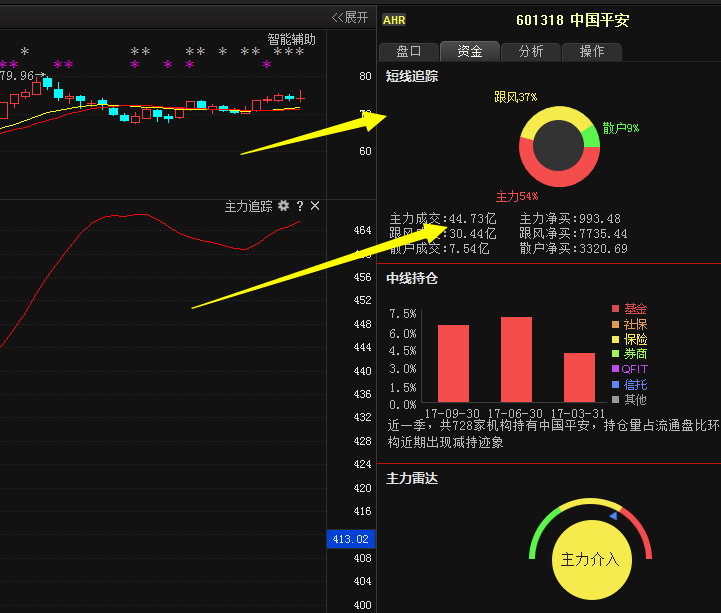Click the 信托 blue legend swatch
This screenshot has height=613, width=721.
click(x=616, y=384)
